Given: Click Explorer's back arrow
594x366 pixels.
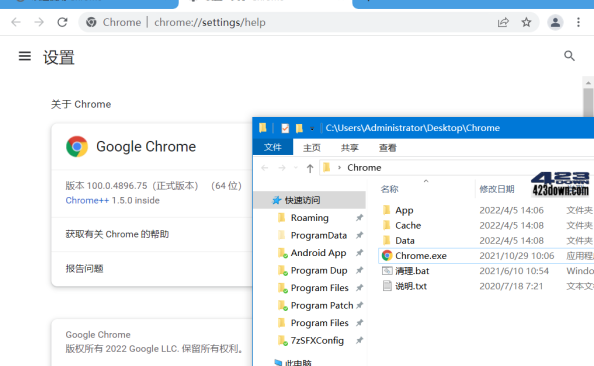Looking at the screenshot, I should [x=265, y=168].
